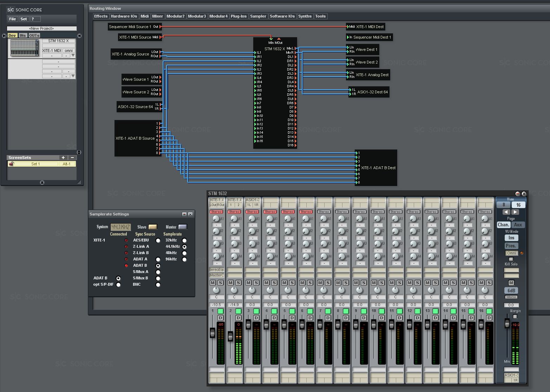Screen dimensions: 550x392
Task: Open the Plug-Ins menu
Action: tap(238, 16)
